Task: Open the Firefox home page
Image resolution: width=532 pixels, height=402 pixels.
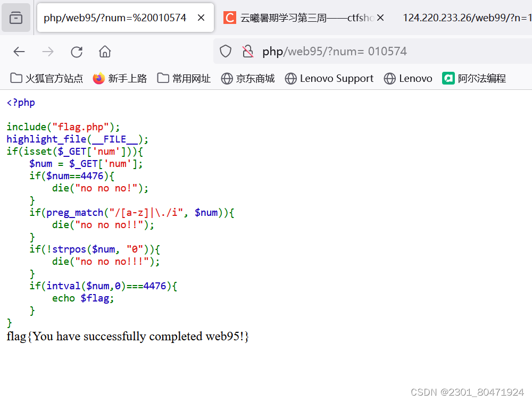Action: coord(104,52)
